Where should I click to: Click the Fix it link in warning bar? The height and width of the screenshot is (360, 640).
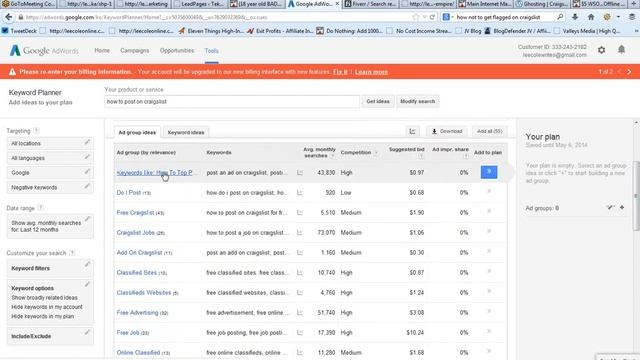(340, 72)
